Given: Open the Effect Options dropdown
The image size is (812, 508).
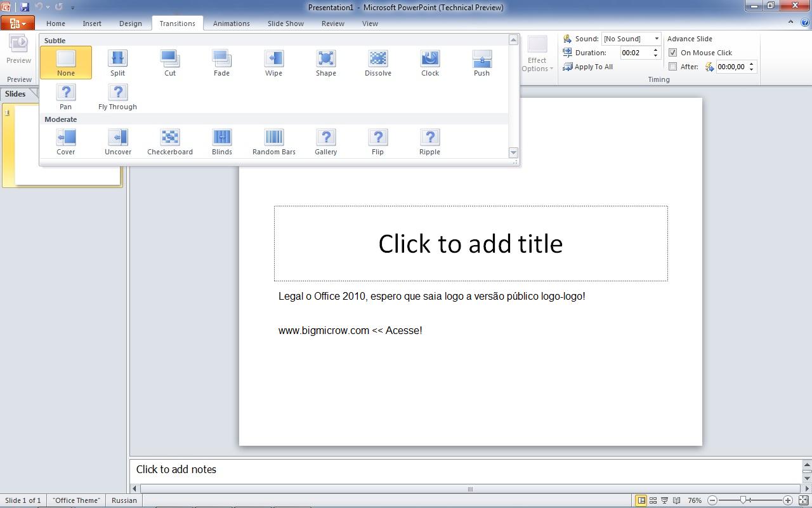Looking at the screenshot, I should [537, 53].
